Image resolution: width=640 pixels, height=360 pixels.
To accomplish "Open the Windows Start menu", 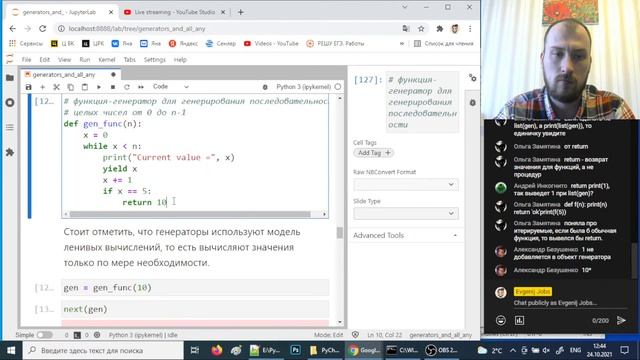I will [x=11, y=351].
